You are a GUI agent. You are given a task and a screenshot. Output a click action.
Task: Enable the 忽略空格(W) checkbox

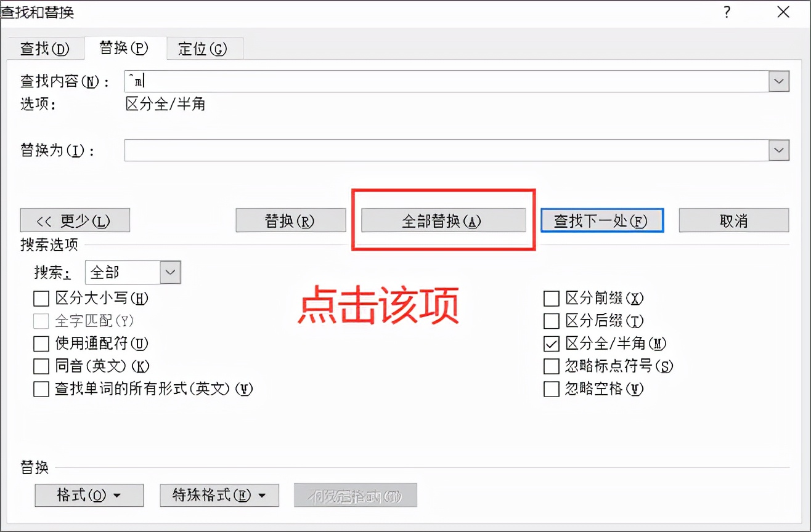[x=551, y=389]
